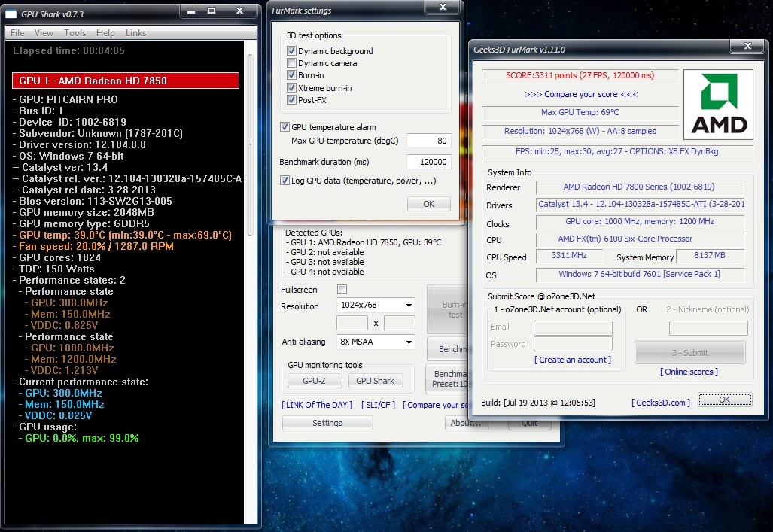The width and height of the screenshot is (773, 532).
Task: Select the GPU 1 - AMD Radeon HD 7850 header
Action: coord(126,81)
